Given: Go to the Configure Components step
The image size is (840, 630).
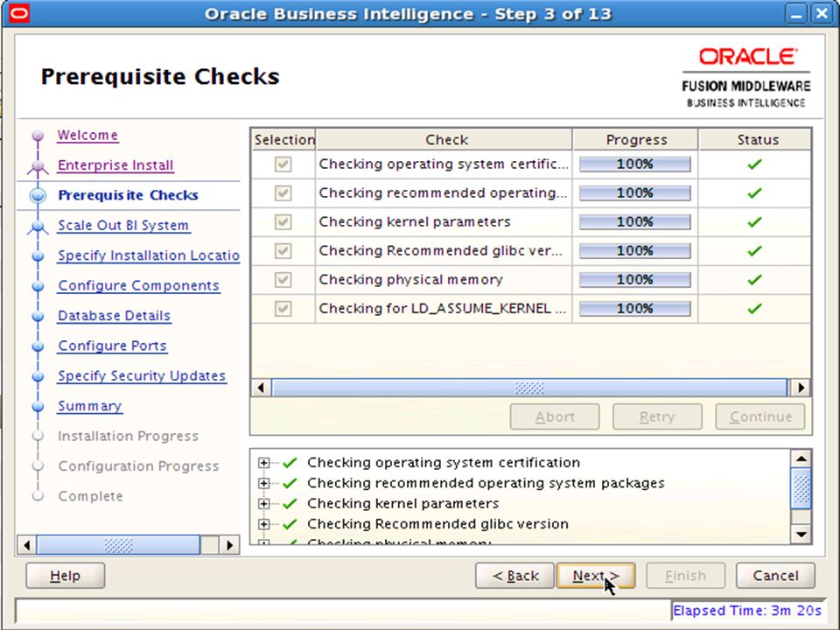Looking at the screenshot, I should coord(139,285).
